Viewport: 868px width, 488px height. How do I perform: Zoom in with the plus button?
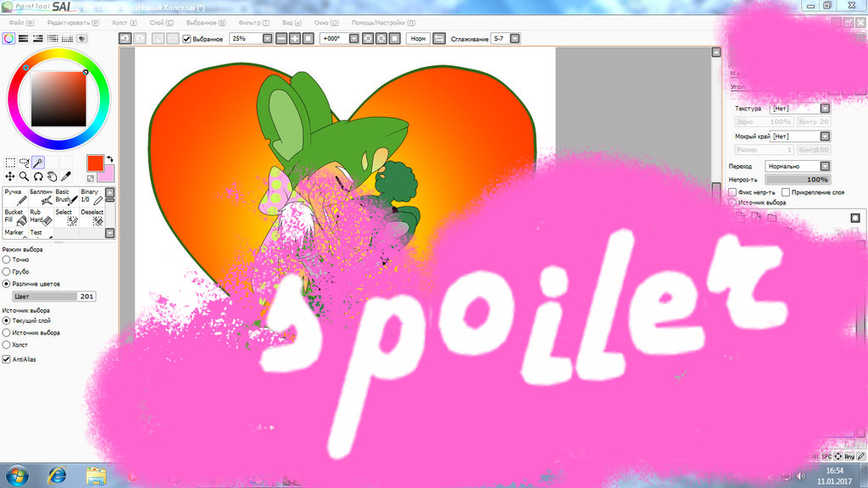[x=294, y=38]
